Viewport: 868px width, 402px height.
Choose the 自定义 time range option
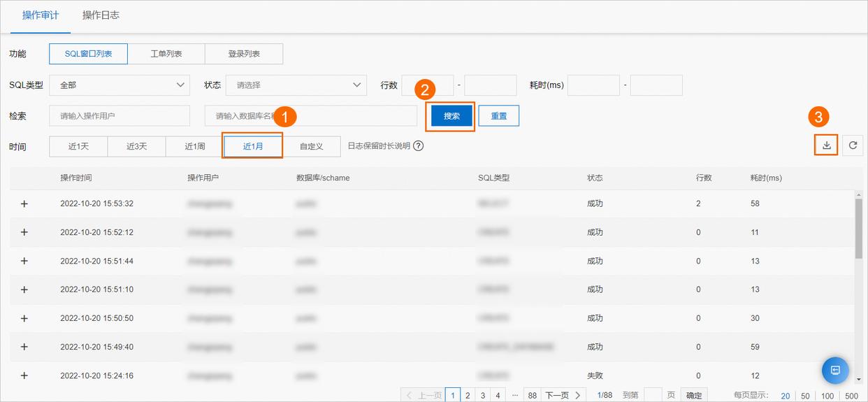click(x=311, y=147)
